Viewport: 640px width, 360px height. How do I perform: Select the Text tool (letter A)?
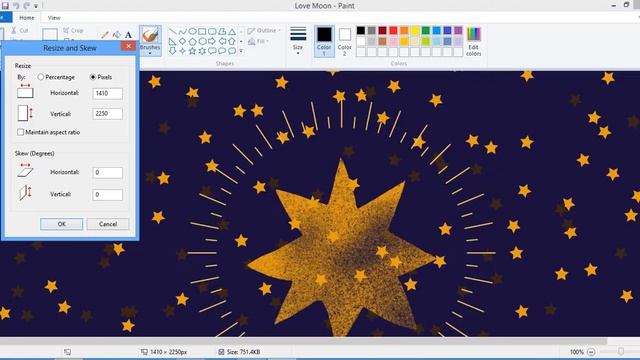click(x=128, y=35)
